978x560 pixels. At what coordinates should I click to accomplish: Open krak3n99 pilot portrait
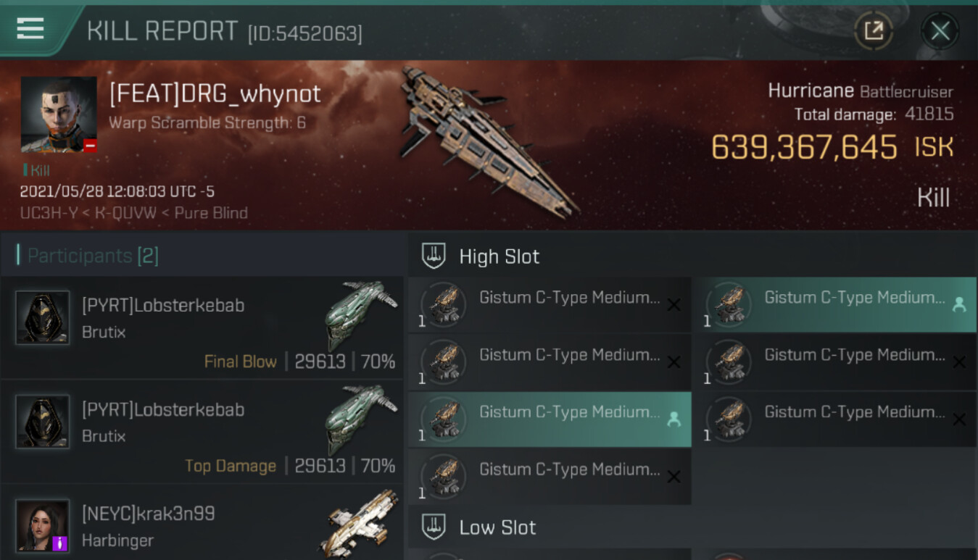[43, 525]
